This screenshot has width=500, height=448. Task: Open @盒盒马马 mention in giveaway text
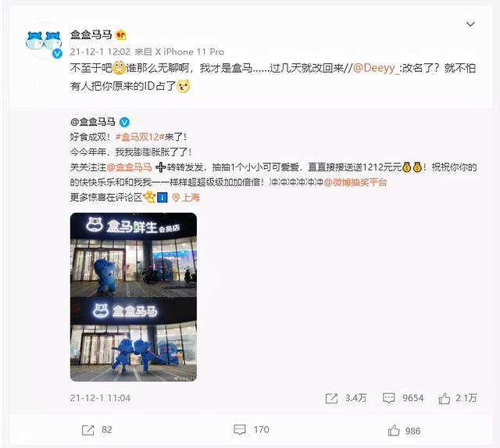coord(129,167)
